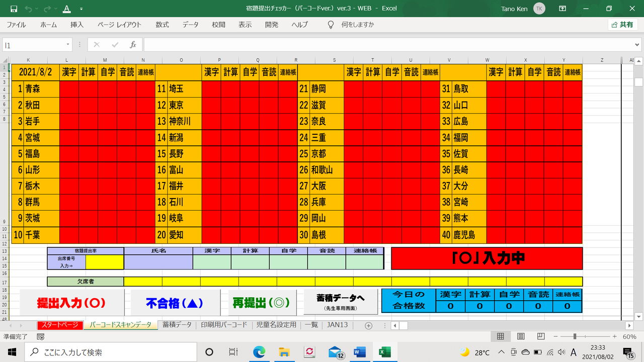Open the Windows Start menu
Screen dimensions: 644x362
12,352
